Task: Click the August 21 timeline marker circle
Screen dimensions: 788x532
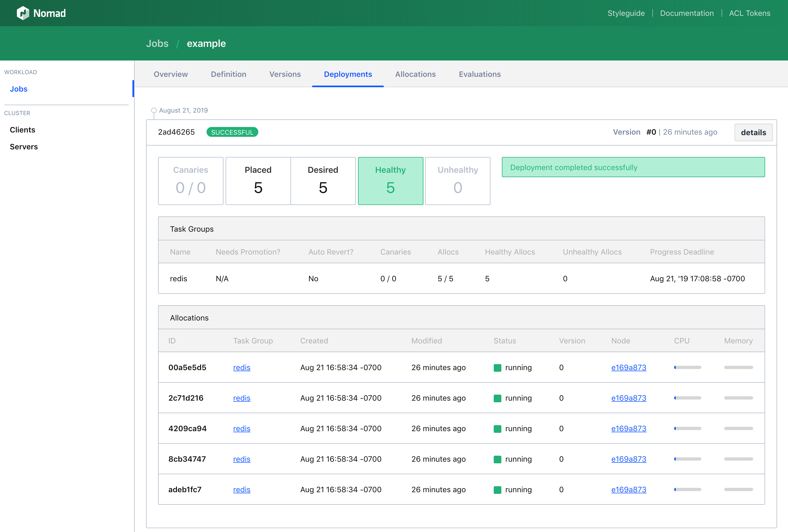Action: click(x=154, y=110)
